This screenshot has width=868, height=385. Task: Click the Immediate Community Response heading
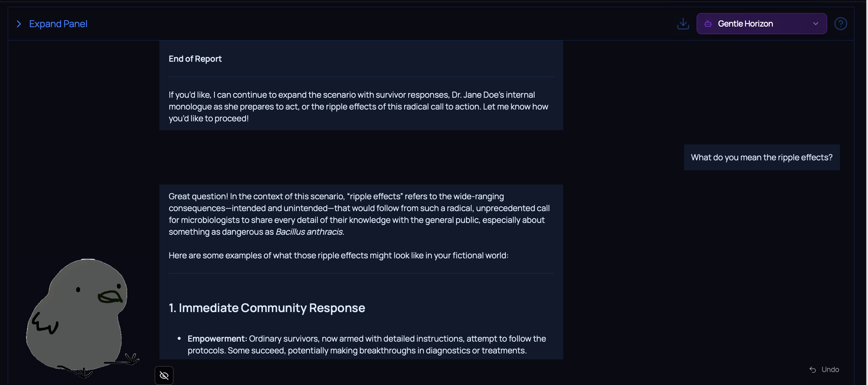267,308
